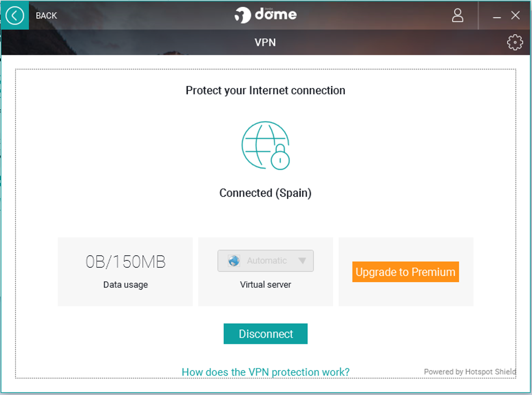Open the user account profile icon
This screenshot has width=532, height=395.
coord(457,15)
